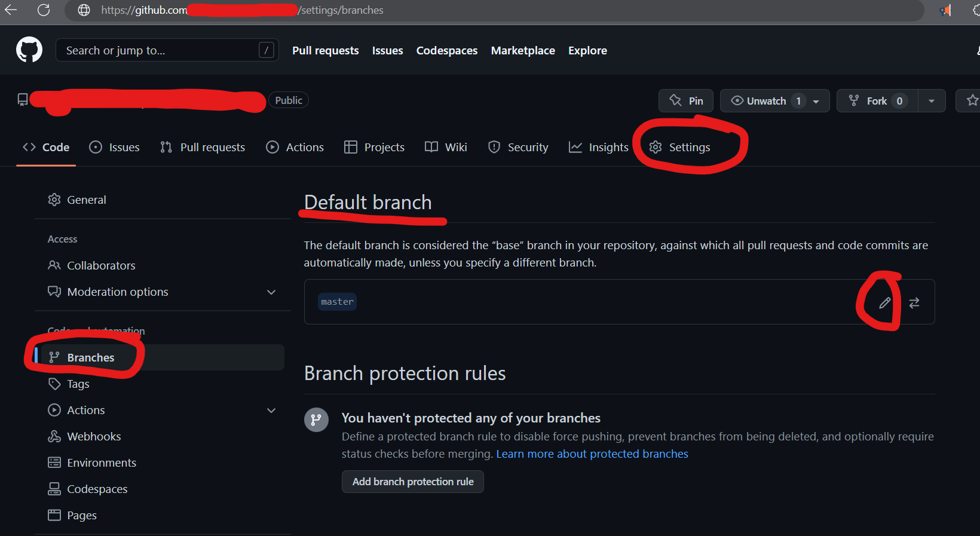Click the GitHub Octocat logo
The width and height of the screenshot is (980, 536).
pos(29,50)
